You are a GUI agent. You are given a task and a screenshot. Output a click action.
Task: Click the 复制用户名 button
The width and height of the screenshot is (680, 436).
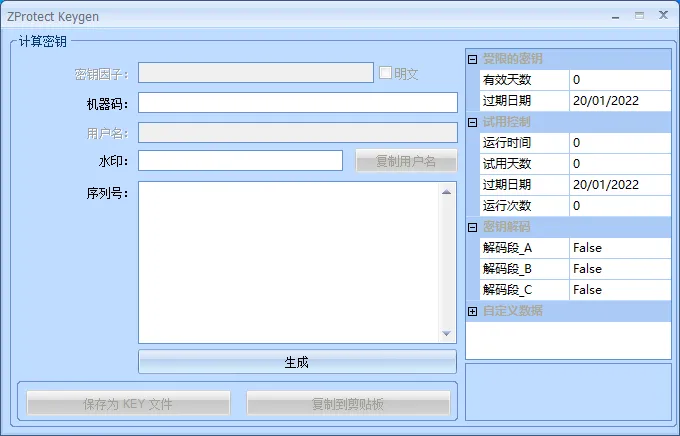tap(406, 161)
